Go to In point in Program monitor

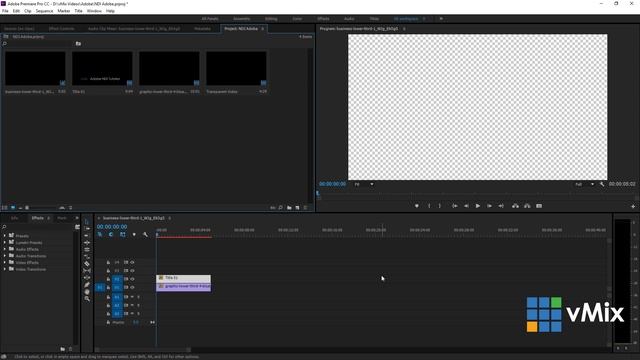pyautogui.click(x=454, y=206)
